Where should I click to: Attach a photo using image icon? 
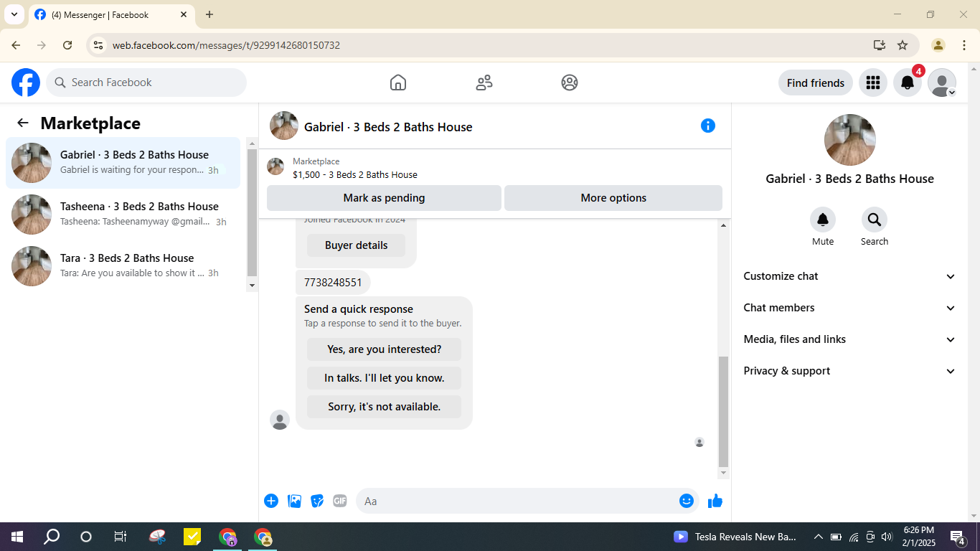pos(294,501)
